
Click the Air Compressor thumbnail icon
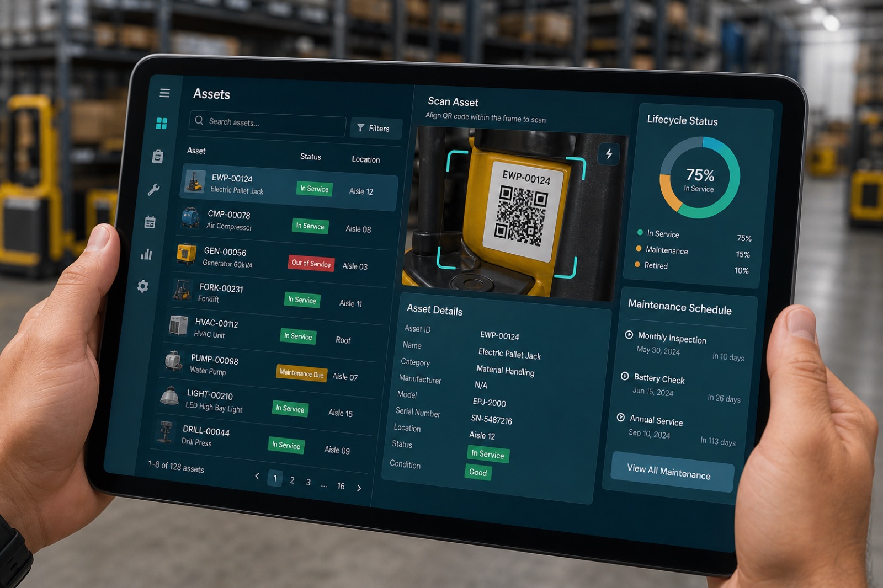[190, 217]
